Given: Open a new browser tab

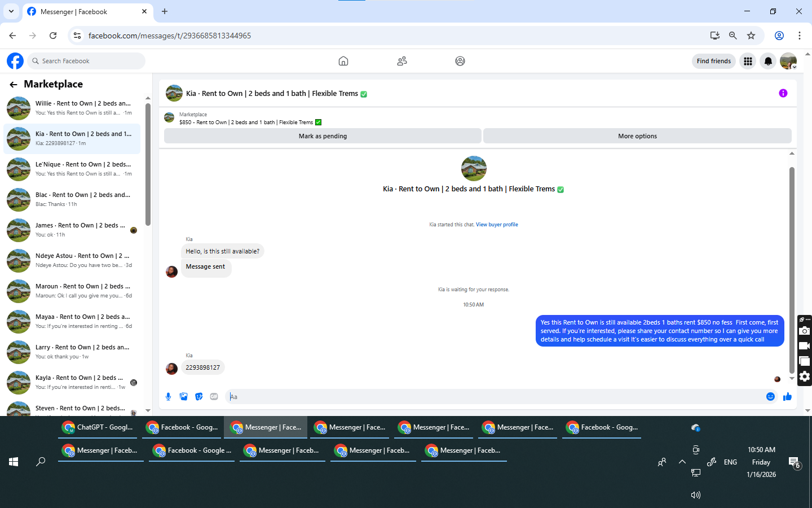Looking at the screenshot, I should tap(165, 11).
